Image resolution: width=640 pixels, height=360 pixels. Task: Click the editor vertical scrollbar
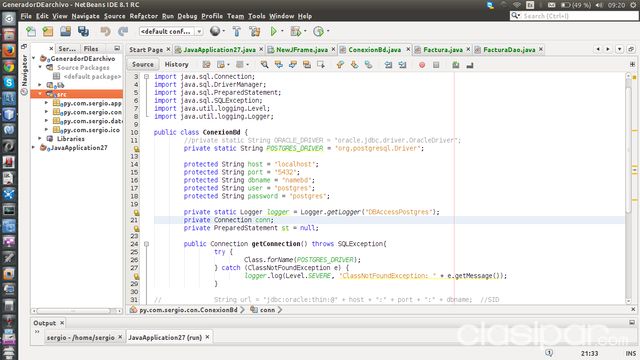629,188
